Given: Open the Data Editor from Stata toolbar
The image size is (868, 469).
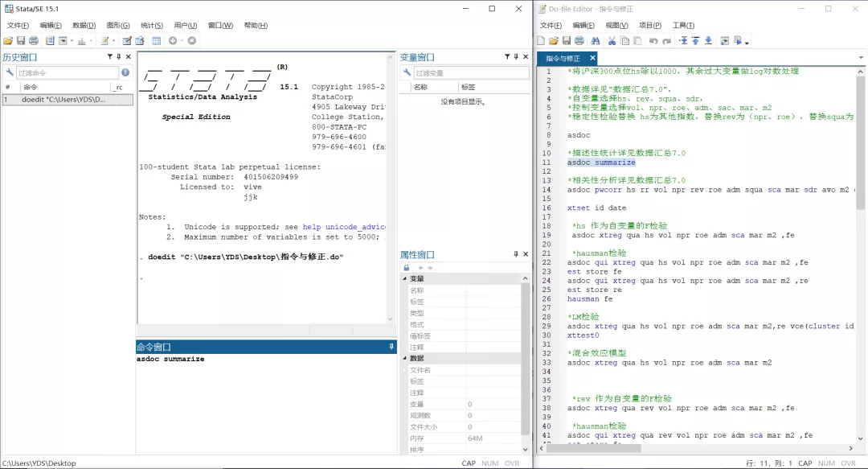Looking at the screenshot, I should (x=126, y=40).
